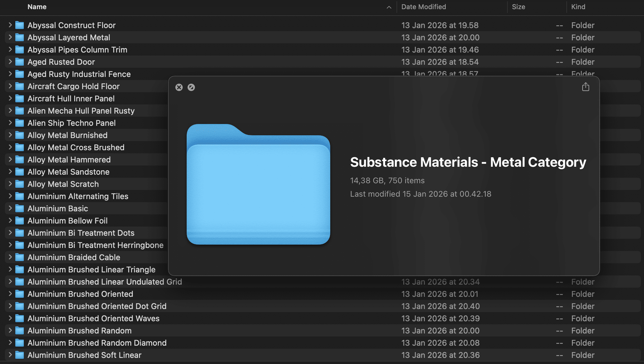Screen dimensions: 644x364
Task: Click the Share icon in the preview panel
Action: click(585, 87)
